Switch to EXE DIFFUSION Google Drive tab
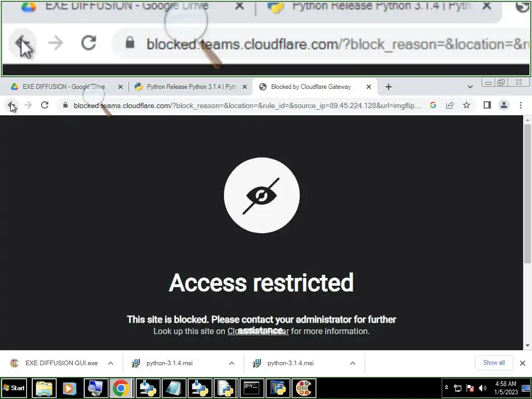Image resolution: width=532 pixels, height=399 pixels. [x=63, y=87]
